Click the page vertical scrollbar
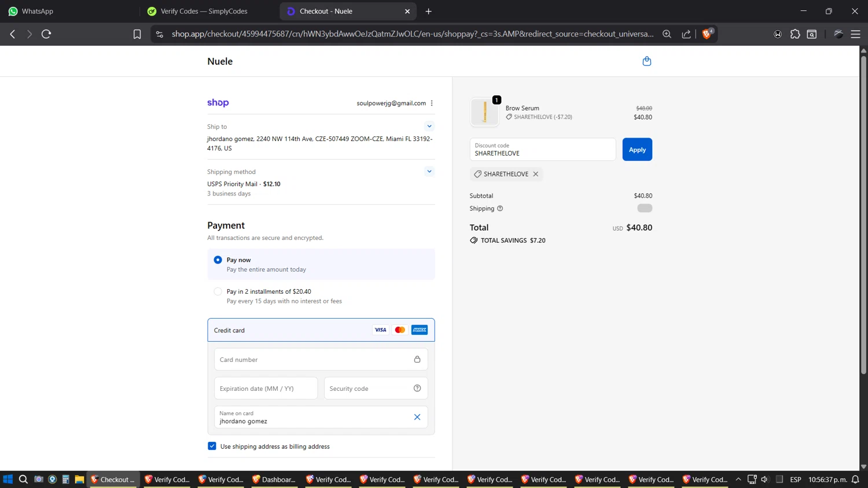 (863, 214)
